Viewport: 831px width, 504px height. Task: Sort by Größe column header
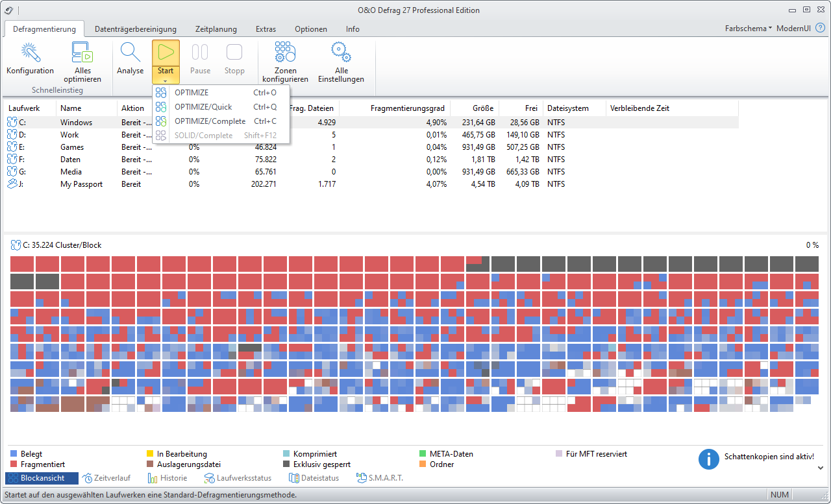pos(474,108)
